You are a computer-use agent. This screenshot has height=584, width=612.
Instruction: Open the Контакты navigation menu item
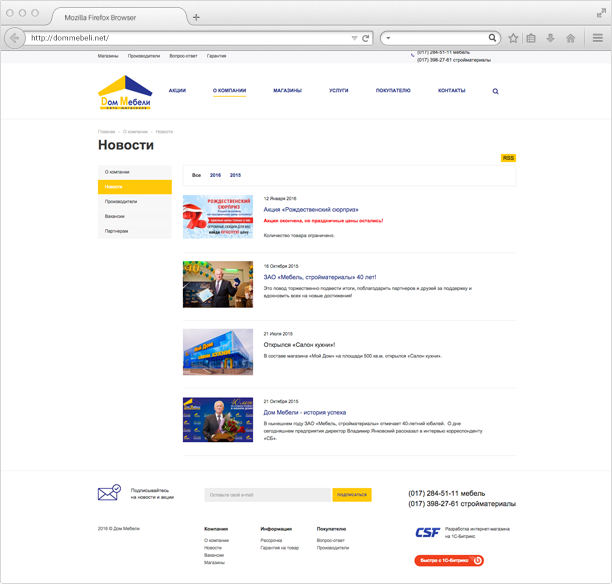451,91
